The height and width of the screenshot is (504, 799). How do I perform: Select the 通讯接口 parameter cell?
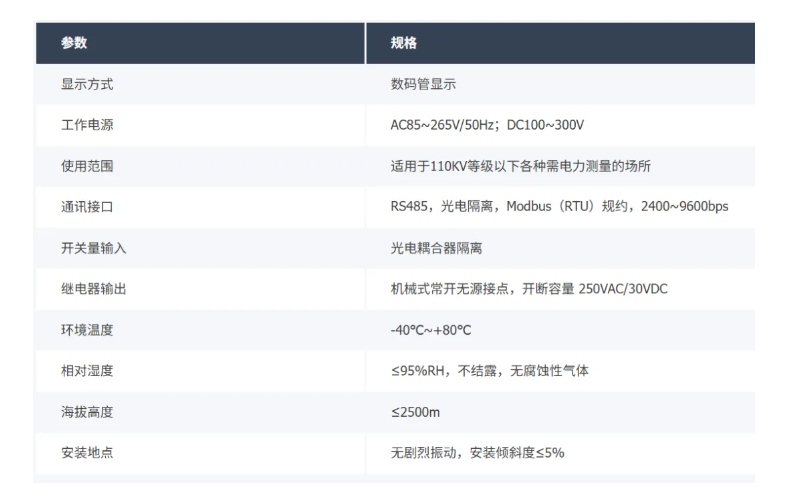click(x=86, y=207)
